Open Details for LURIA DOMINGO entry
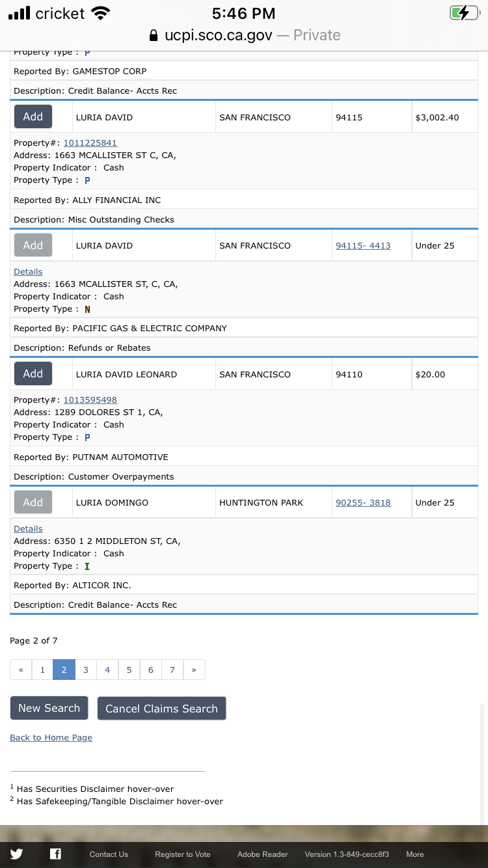 coord(28,528)
